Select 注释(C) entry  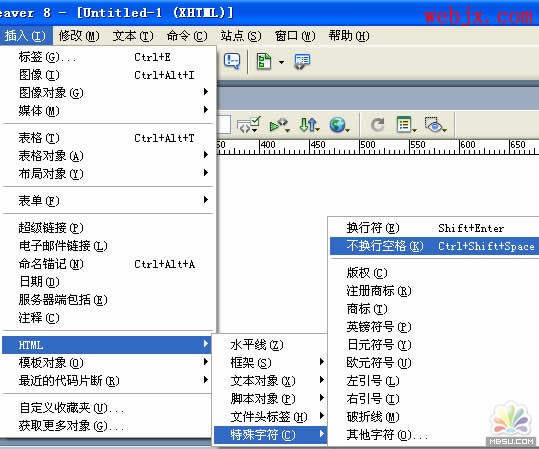pyautogui.click(x=108, y=318)
